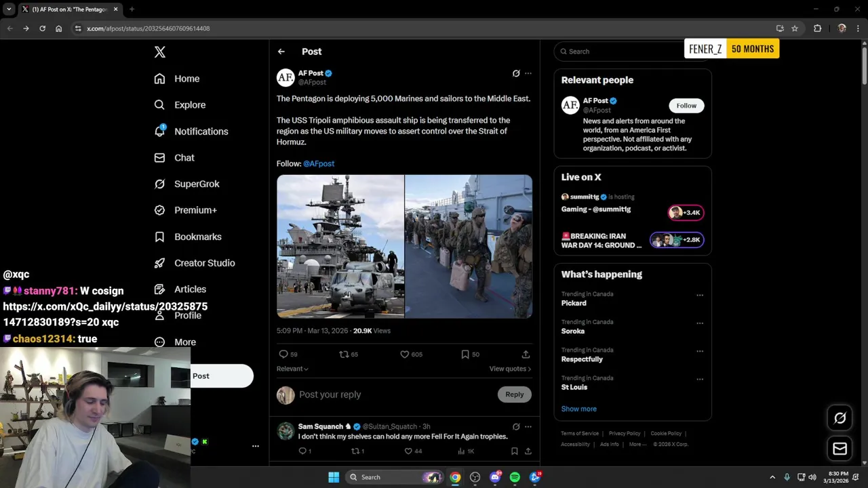Image resolution: width=868 pixels, height=488 pixels.
Task: Open more options for the Soroka trend
Action: (700, 323)
